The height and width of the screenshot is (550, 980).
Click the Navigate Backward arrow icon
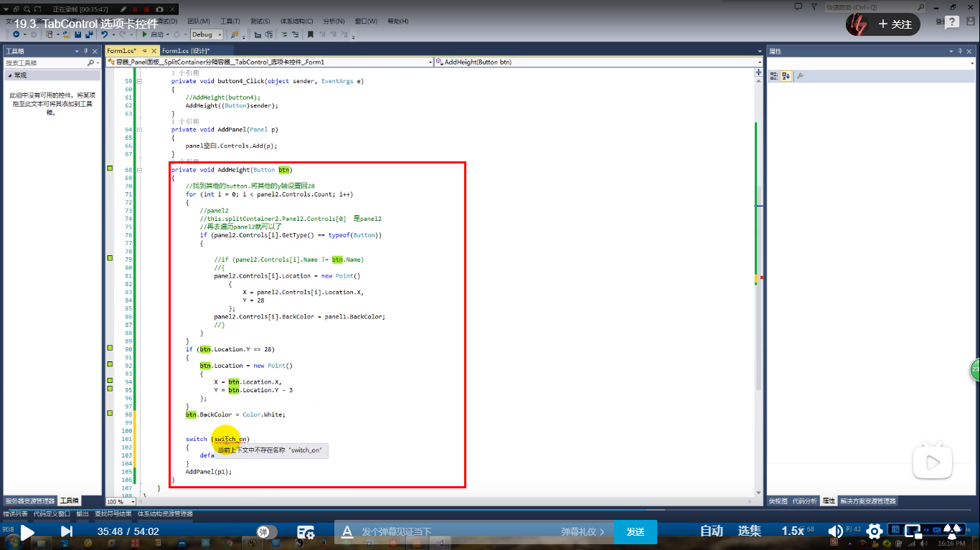[17, 34]
